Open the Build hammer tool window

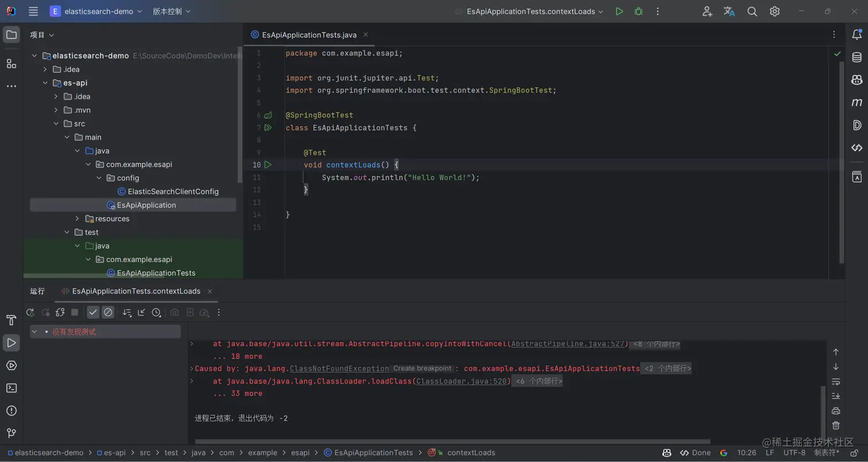[11, 320]
